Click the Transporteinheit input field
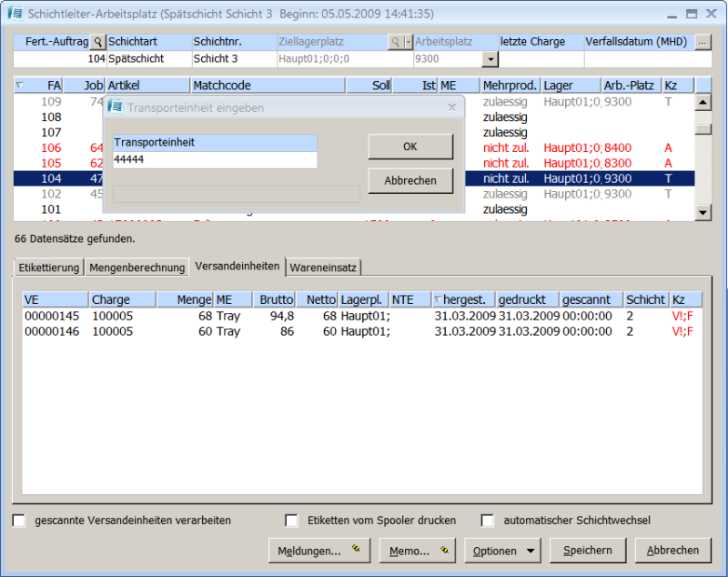This screenshot has width=728, height=577. [x=215, y=159]
